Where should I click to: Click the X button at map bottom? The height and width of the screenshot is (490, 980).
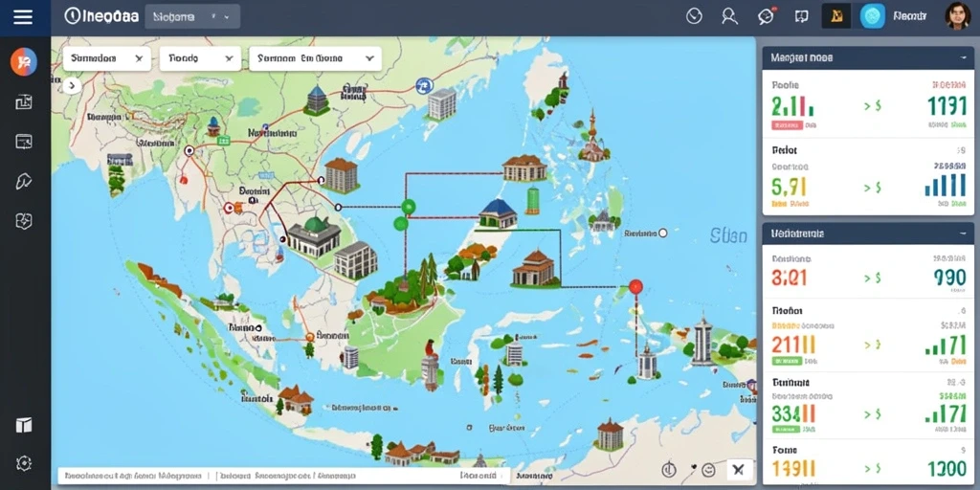click(x=739, y=469)
